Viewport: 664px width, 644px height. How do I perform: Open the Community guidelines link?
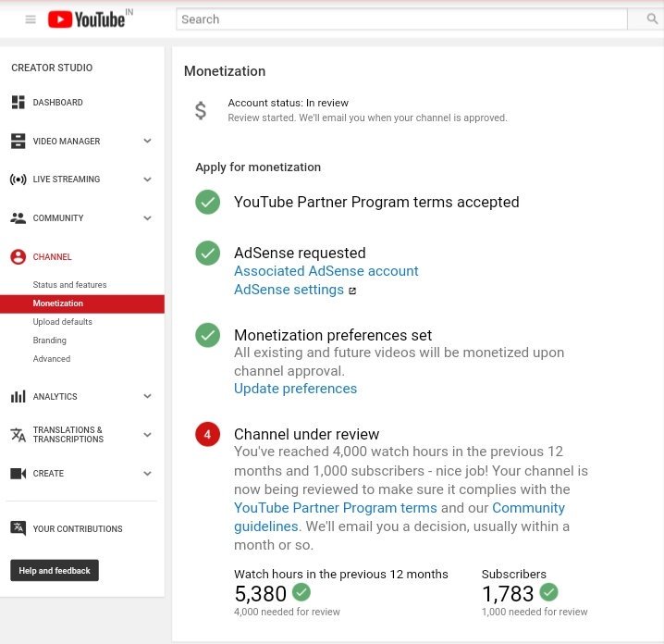pos(400,517)
